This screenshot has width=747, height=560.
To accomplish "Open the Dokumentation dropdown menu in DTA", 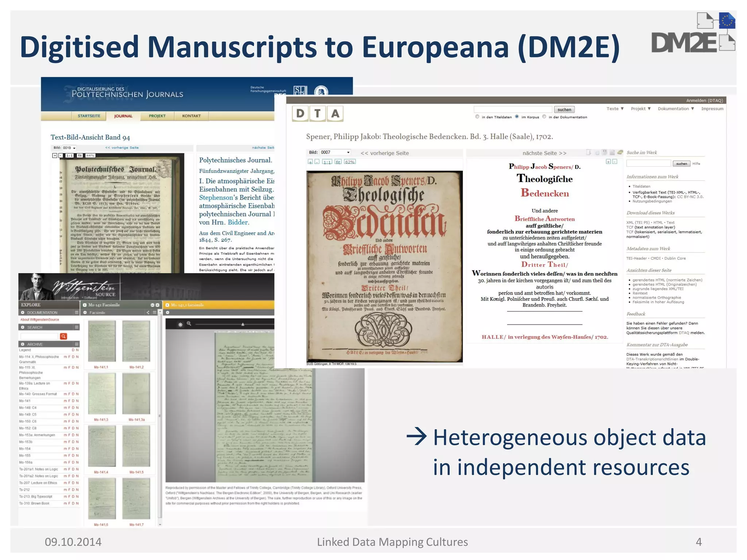I will [x=676, y=109].
